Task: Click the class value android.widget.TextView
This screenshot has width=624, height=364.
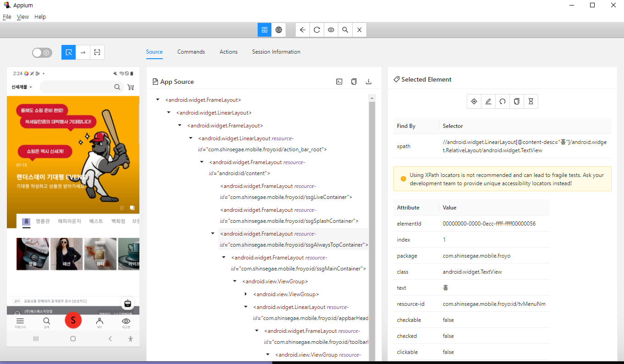Action: click(472, 272)
